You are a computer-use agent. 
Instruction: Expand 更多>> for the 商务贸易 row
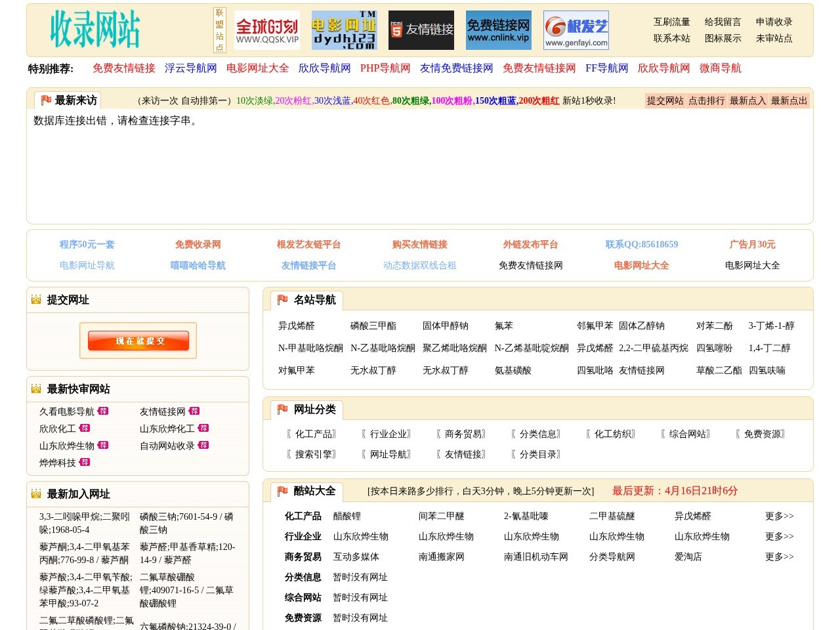[x=780, y=556]
